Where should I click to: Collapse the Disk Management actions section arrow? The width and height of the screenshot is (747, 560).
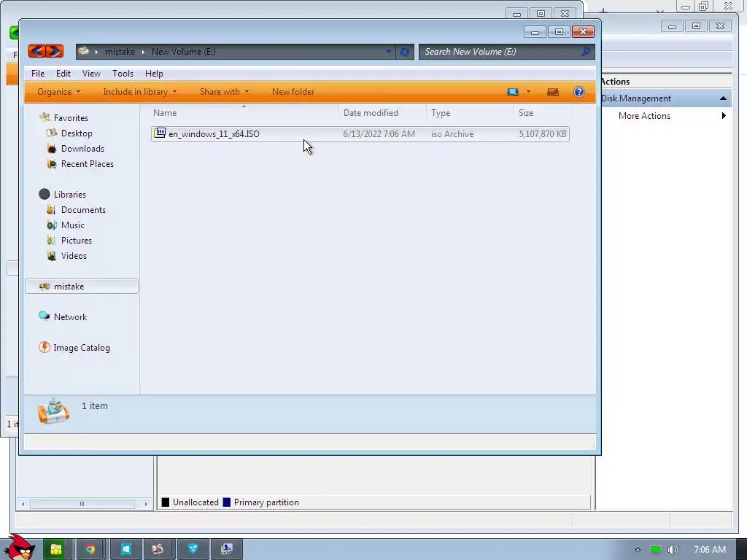pos(723,98)
